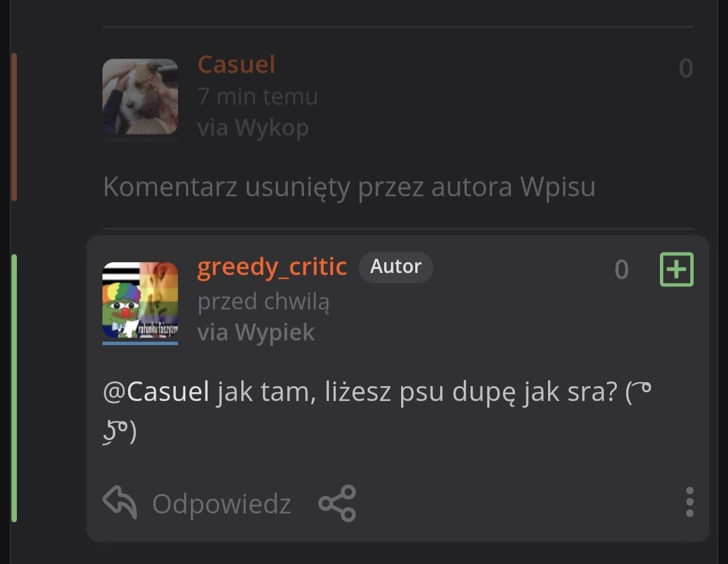The height and width of the screenshot is (564, 728).
Task: Click the vote count next to the plus button
Action: coord(621,270)
